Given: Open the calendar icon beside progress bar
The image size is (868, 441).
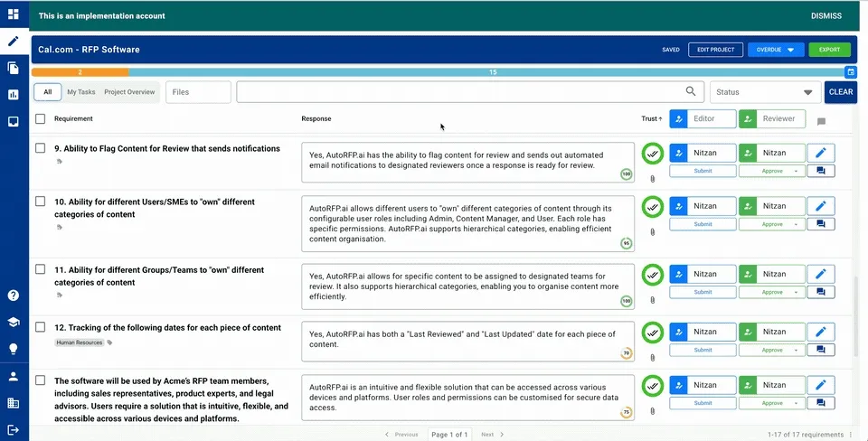Looking at the screenshot, I should [x=850, y=72].
